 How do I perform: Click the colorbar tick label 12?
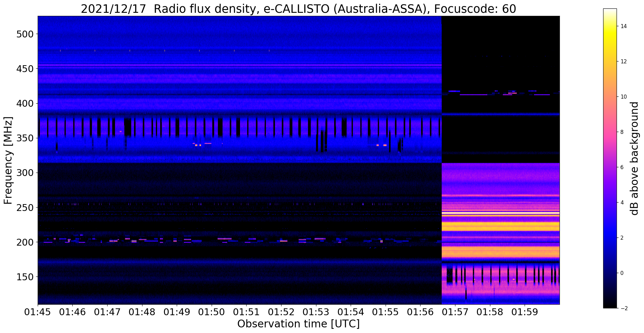coord(624,61)
